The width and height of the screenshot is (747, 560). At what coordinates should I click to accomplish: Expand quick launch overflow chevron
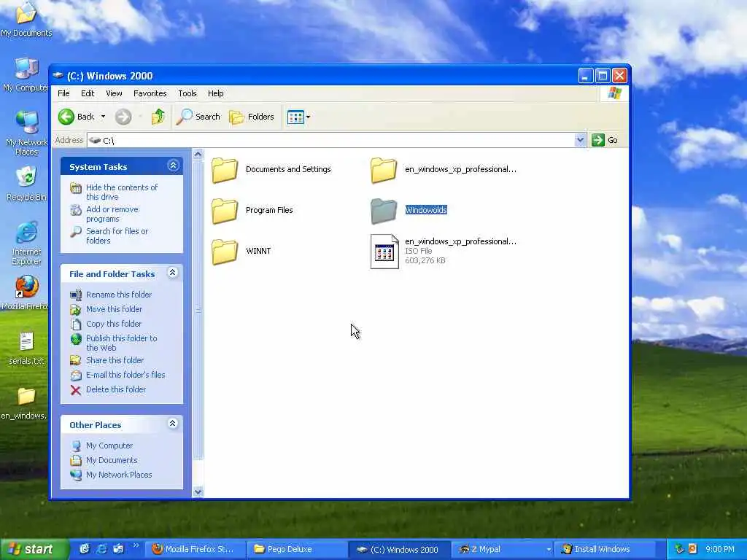coord(136,545)
